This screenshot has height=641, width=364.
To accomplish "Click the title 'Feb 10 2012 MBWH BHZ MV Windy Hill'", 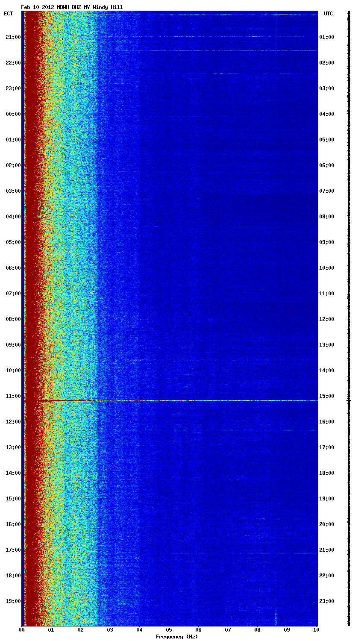I will pyautogui.click(x=72, y=7).
